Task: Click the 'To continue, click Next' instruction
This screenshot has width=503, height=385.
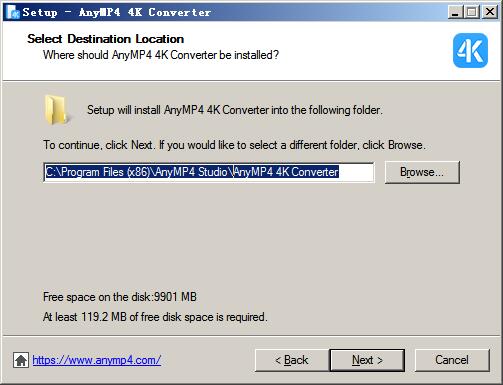Action: pos(235,145)
